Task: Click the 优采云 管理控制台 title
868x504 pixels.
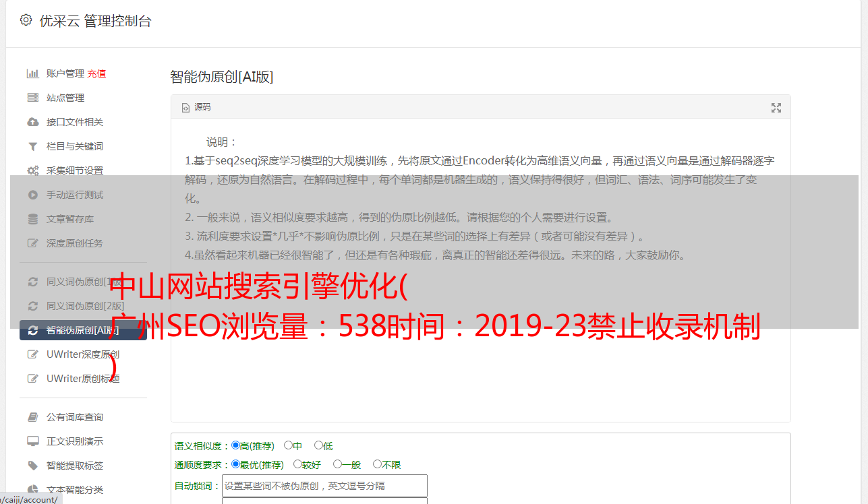Action: (95, 21)
